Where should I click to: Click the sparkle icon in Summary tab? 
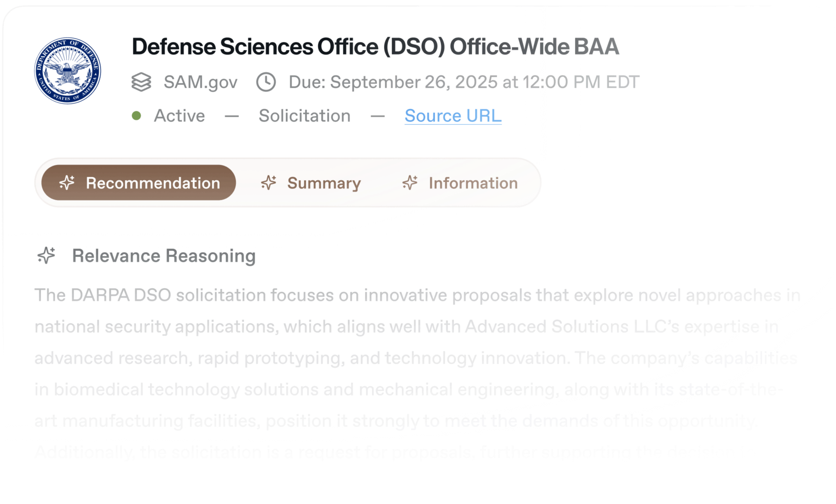(268, 183)
